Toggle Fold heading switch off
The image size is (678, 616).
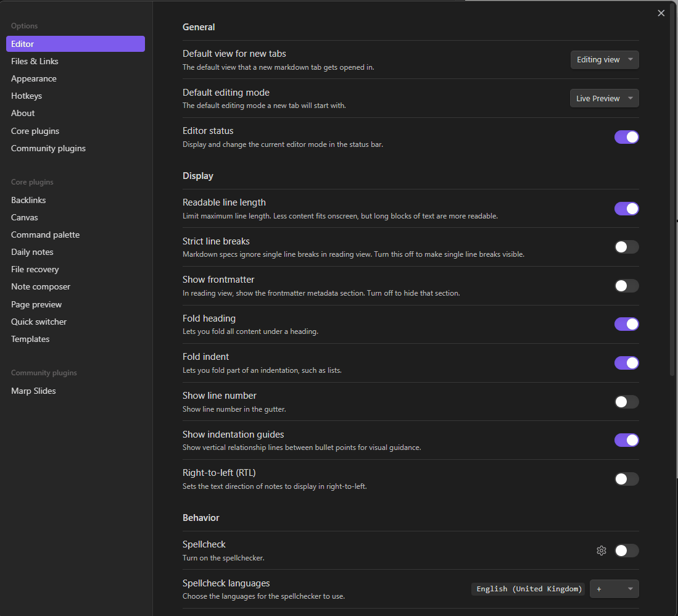[x=626, y=324]
